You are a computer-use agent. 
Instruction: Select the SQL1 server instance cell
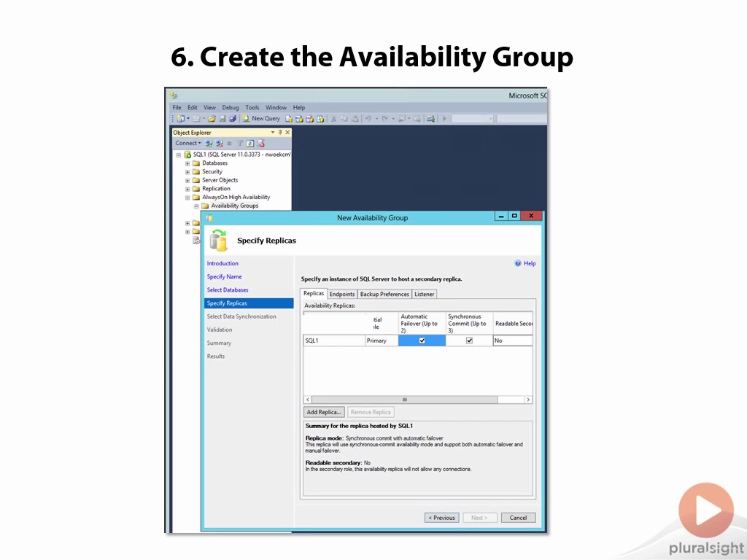[334, 341]
